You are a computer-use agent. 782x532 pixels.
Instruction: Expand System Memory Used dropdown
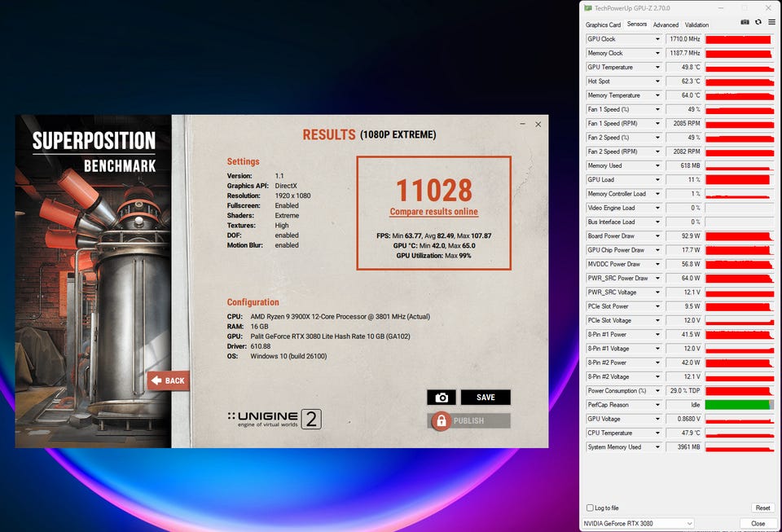click(x=657, y=447)
